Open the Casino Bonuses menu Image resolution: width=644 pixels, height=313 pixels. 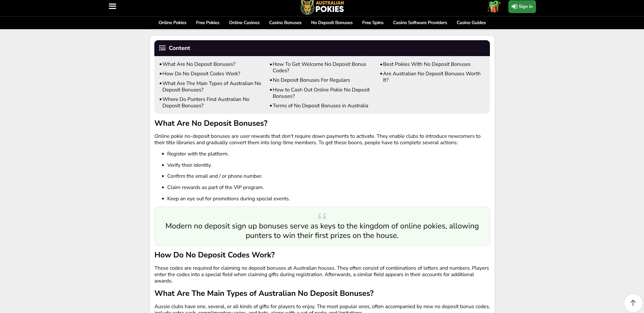point(285,23)
